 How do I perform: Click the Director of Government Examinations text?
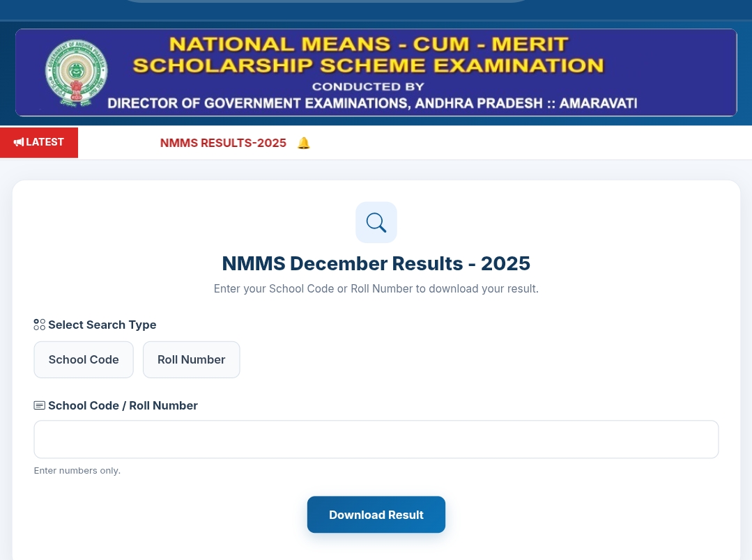[372, 103]
